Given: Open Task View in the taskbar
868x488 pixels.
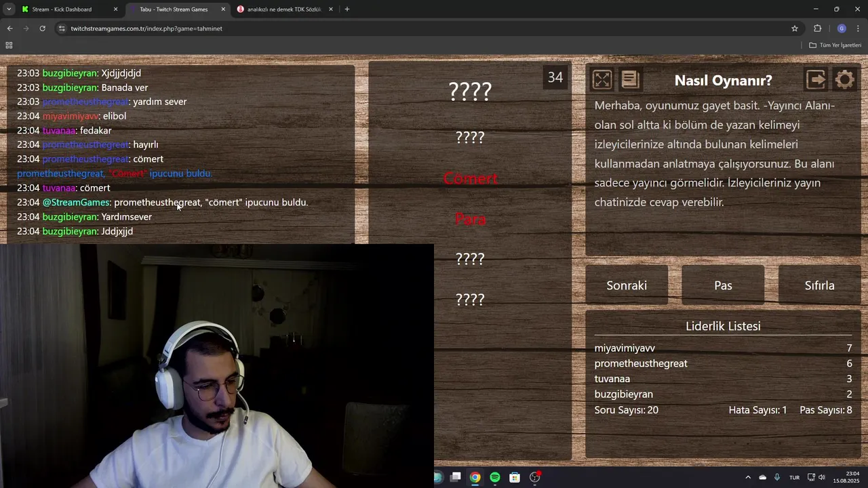Looking at the screenshot, I should tap(456, 477).
